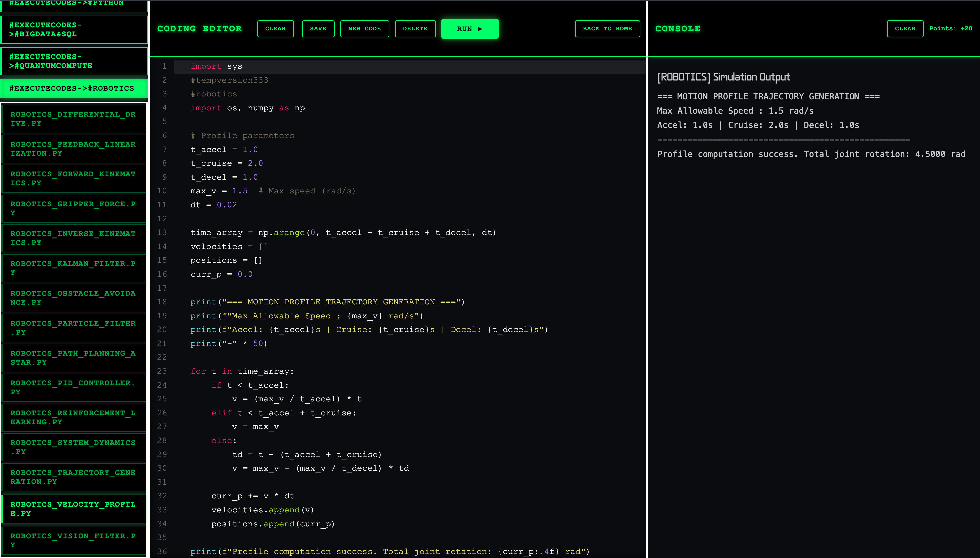Open ROBOTICS_GRIPPER_FORCE.PY file
Viewport: 980px width, 558px height.
pyautogui.click(x=74, y=208)
